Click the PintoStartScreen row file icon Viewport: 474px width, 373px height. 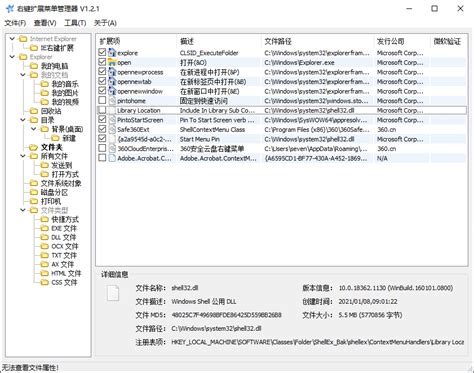(x=112, y=120)
